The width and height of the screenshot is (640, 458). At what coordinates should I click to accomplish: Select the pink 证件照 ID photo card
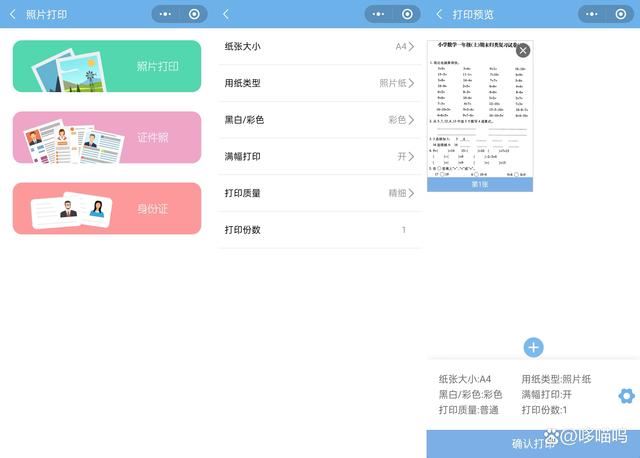coord(107,137)
